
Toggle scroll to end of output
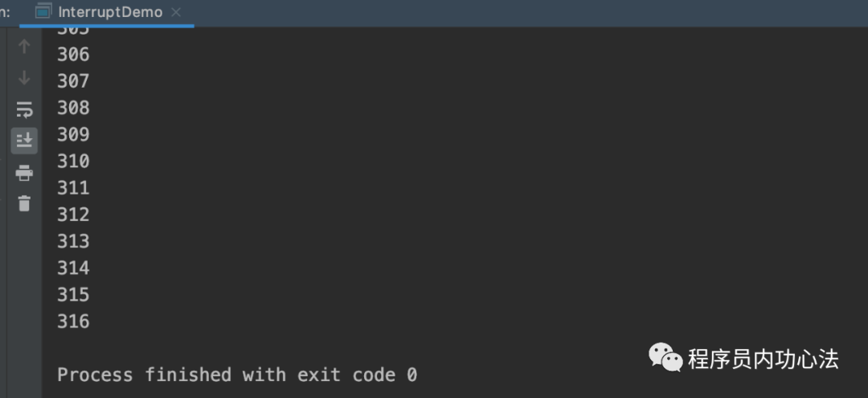point(24,140)
